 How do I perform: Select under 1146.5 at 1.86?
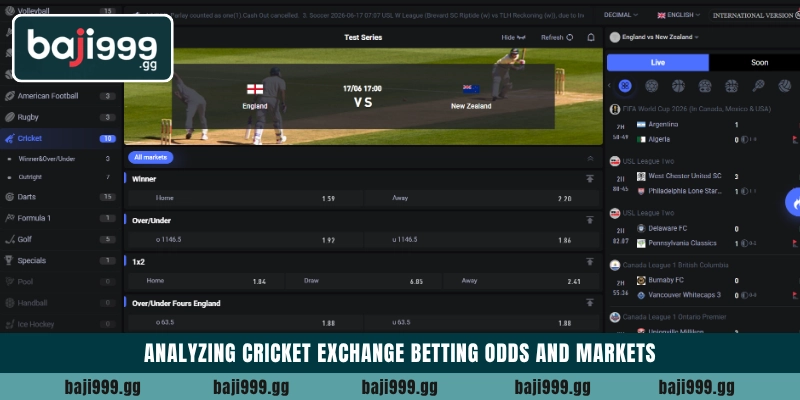pos(482,240)
